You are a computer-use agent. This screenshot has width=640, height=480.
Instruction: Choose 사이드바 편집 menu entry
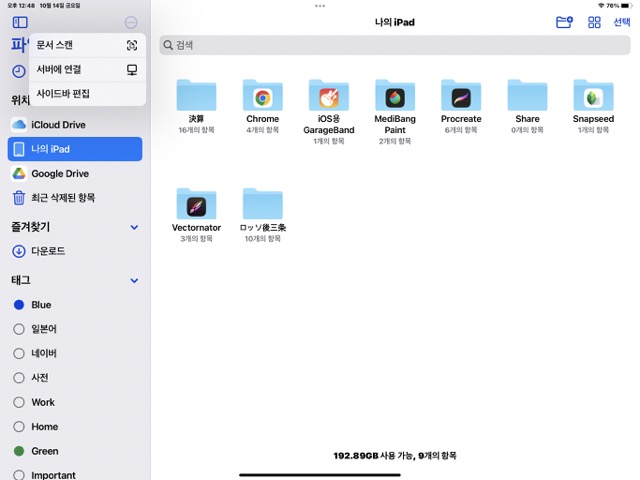88,94
